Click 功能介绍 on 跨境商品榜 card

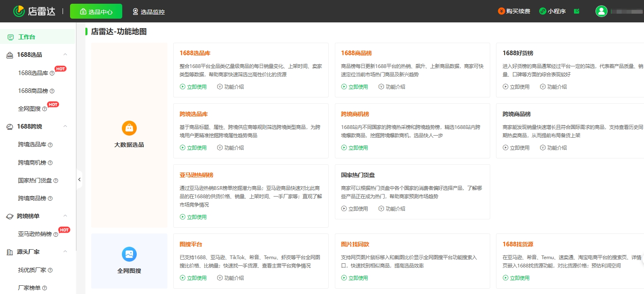point(553,148)
